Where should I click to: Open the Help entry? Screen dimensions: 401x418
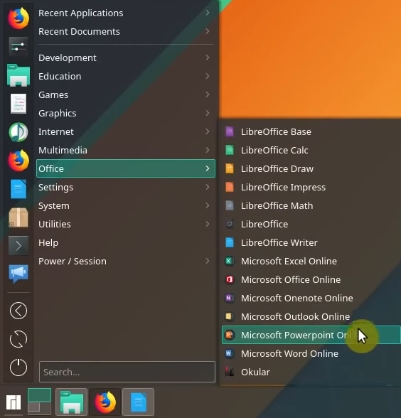[x=126, y=243]
